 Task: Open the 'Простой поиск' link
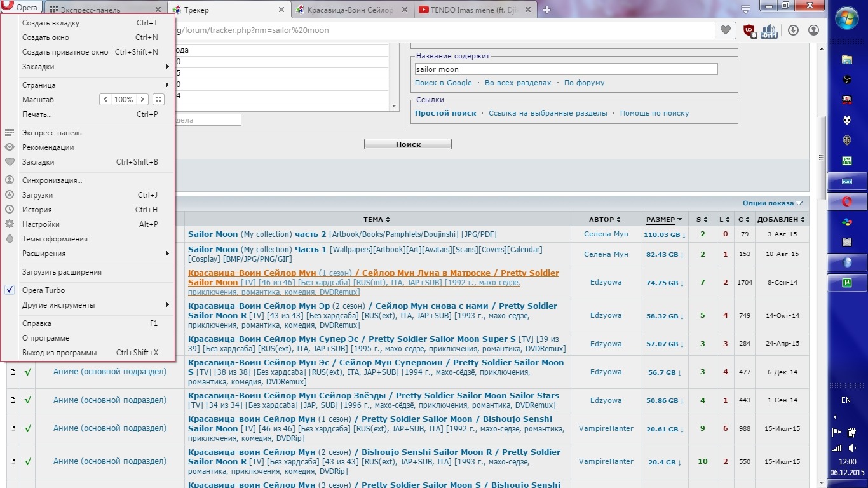[x=445, y=113]
